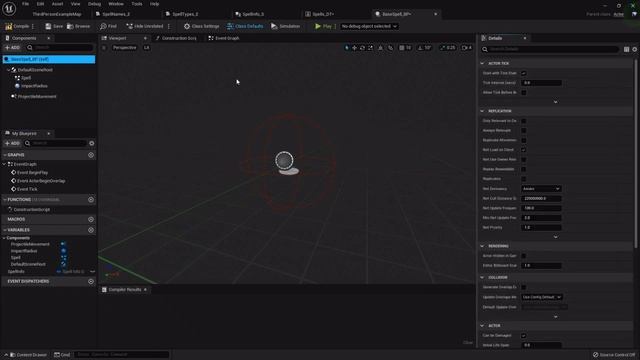Add a new graph with plus icon
Screen dimensions: 640x360
point(91,155)
